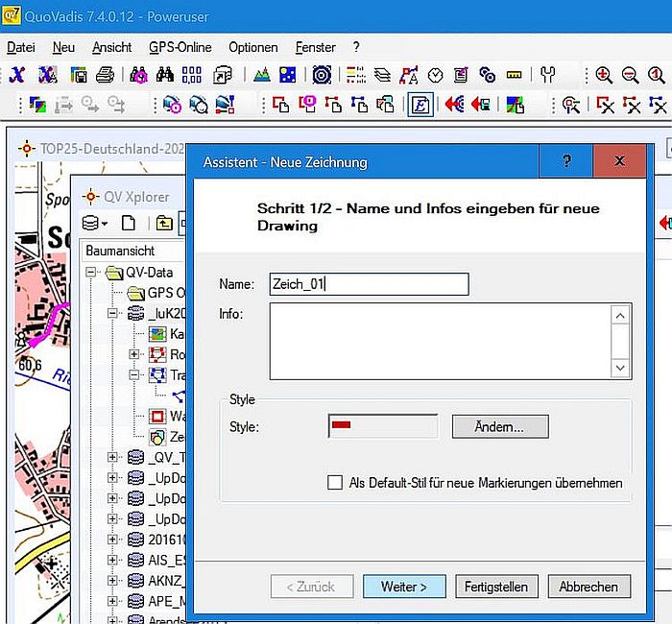672x624 pixels.
Task: Click the database with magnifier icon
Action: pyautogui.click(x=199, y=105)
